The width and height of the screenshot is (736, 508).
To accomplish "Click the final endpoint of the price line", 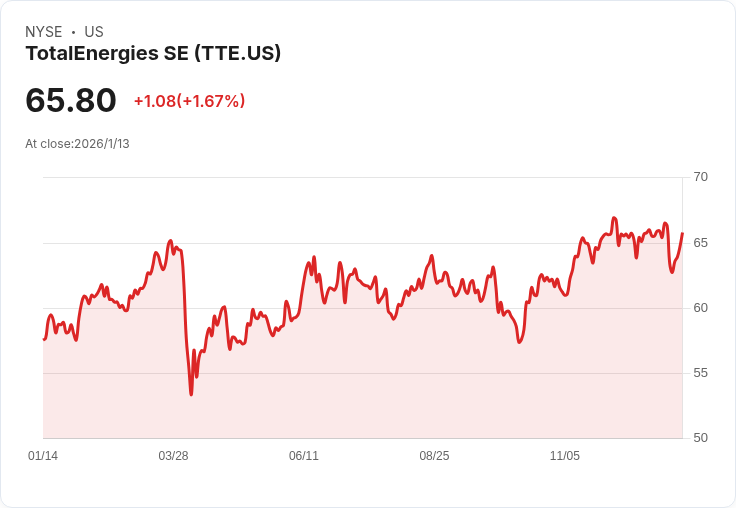I will [x=682, y=233].
